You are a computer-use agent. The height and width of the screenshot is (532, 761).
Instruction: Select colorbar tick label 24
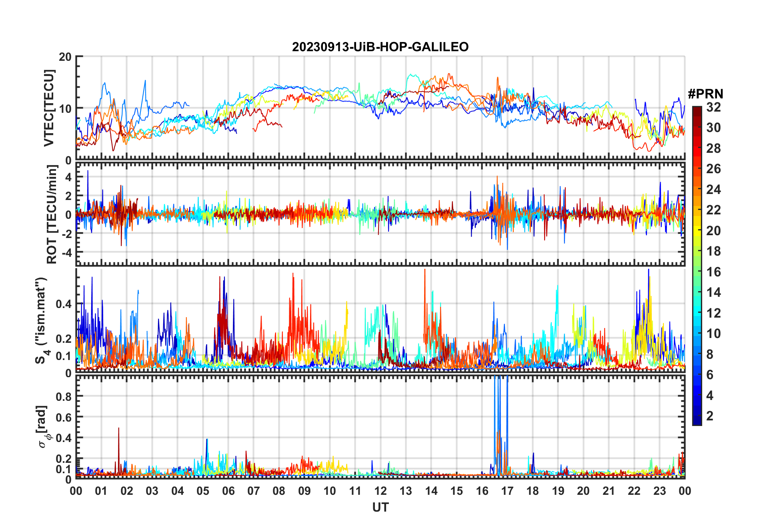click(x=713, y=190)
